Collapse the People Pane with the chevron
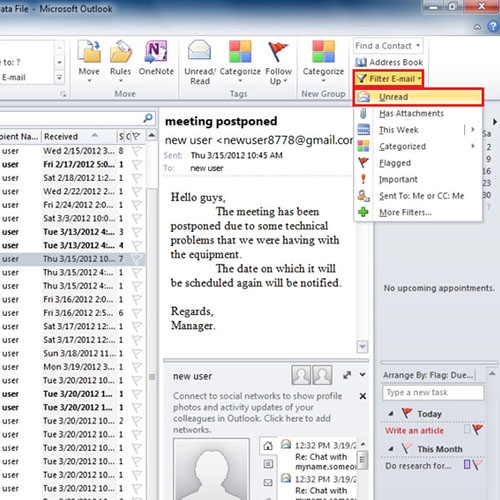The image size is (500, 500). [362, 375]
